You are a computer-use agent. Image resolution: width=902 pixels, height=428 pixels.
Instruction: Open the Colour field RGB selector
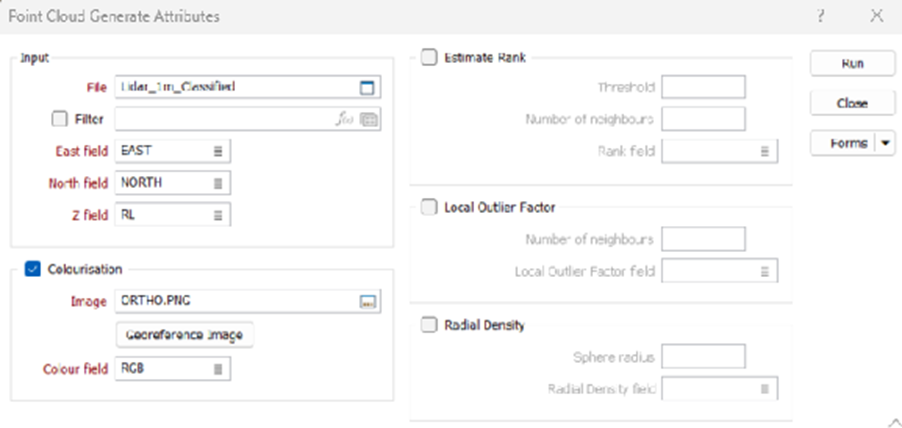[x=218, y=368]
